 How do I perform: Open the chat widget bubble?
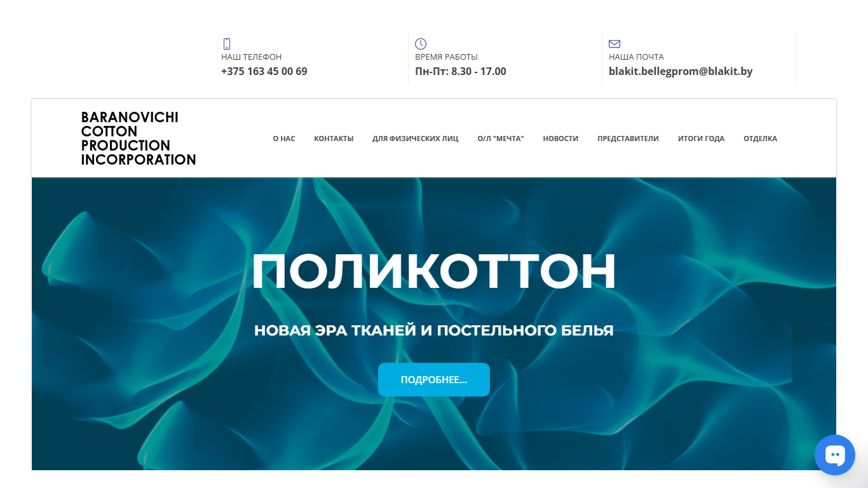[x=835, y=455]
